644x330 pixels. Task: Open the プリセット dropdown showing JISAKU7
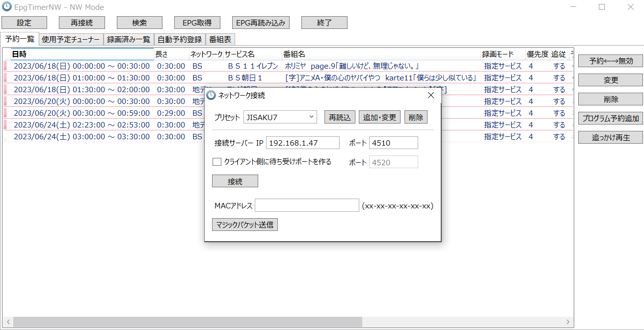tap(280, 117)
